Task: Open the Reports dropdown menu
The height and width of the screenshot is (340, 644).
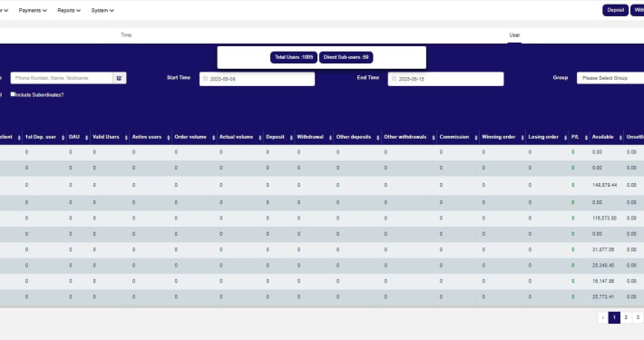Action: pyautogui.click(x=69, y=10)
